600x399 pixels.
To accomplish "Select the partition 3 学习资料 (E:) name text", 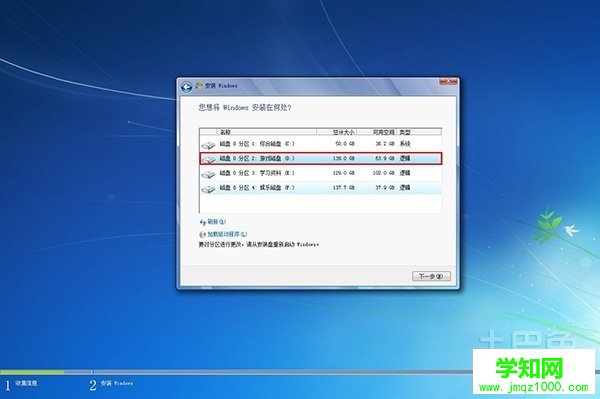I will (x=257, y=173).
